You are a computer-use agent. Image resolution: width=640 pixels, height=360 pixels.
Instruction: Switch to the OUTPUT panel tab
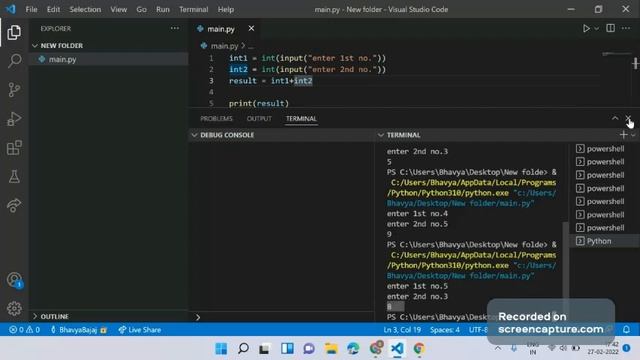259,119
